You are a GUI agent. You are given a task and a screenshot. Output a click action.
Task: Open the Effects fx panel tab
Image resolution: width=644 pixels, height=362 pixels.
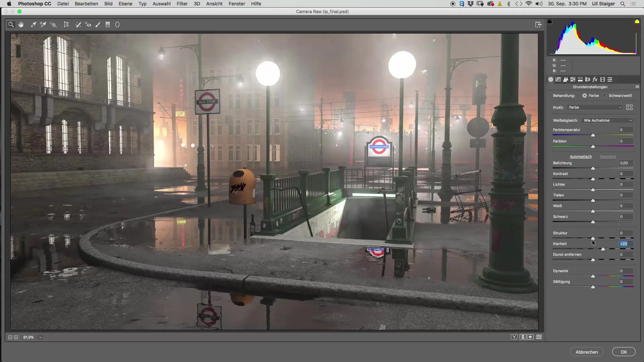pyautogui.click(x=595, y=79)
